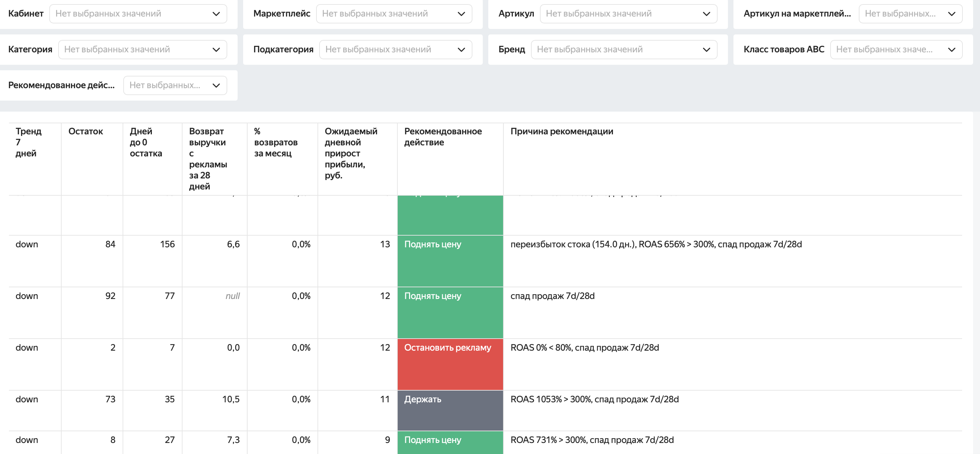Click Поднять цену in the ROAS 731% row
The image size is (980, 454).
[x=450, y=443]
